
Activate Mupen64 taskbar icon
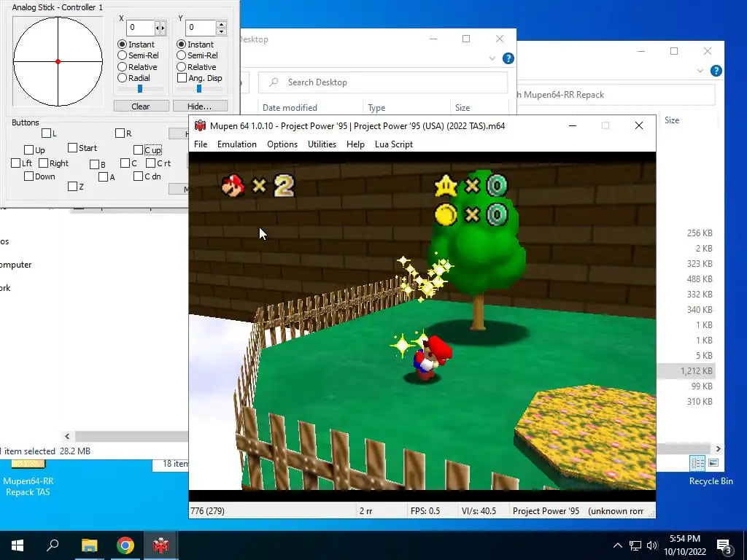pyautogui.click(x=160, y=545)
